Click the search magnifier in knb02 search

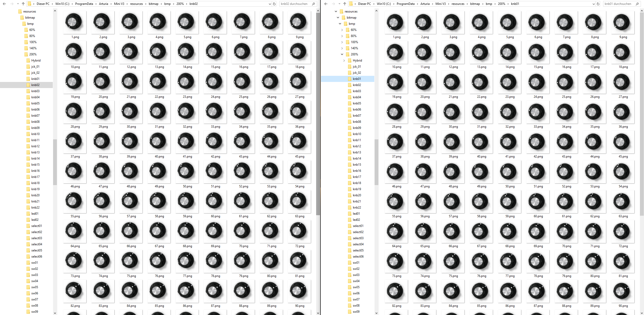[x=314, y=4]
